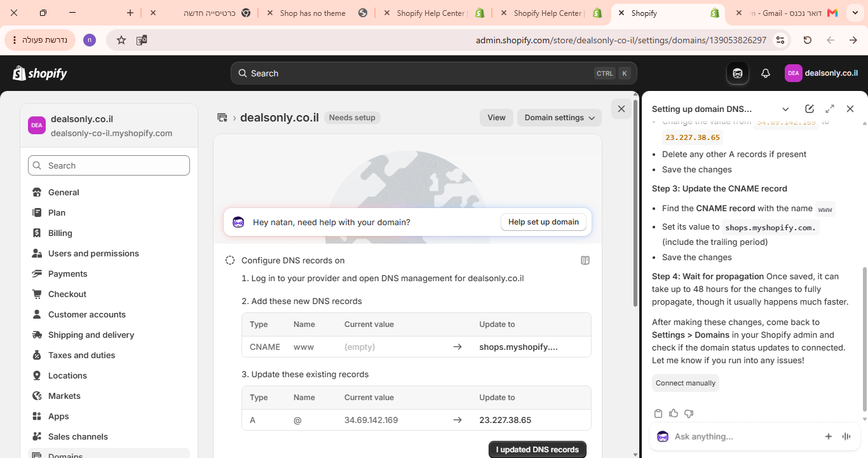Expand the Sidekick panel to full size

830,109
